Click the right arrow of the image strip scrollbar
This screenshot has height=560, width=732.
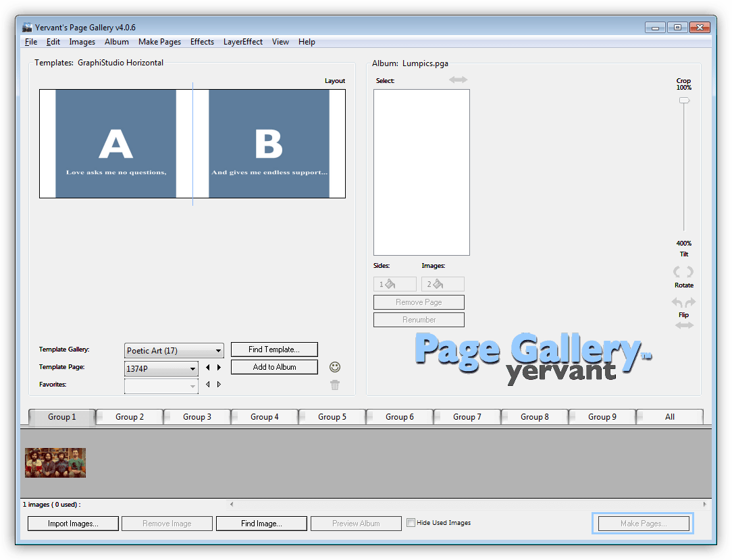(x=704, y=504)
